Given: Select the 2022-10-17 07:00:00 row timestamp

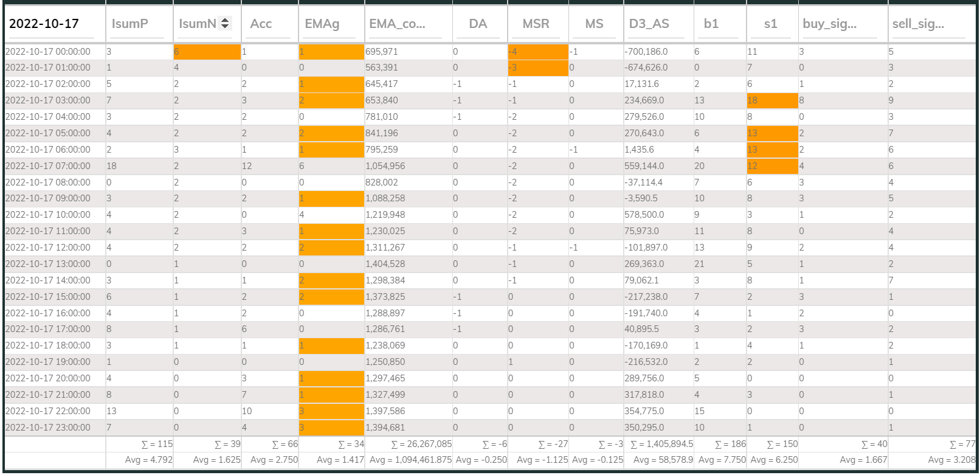Looking at the screenshot, I should pyautogui.click(x=48, y=166).
